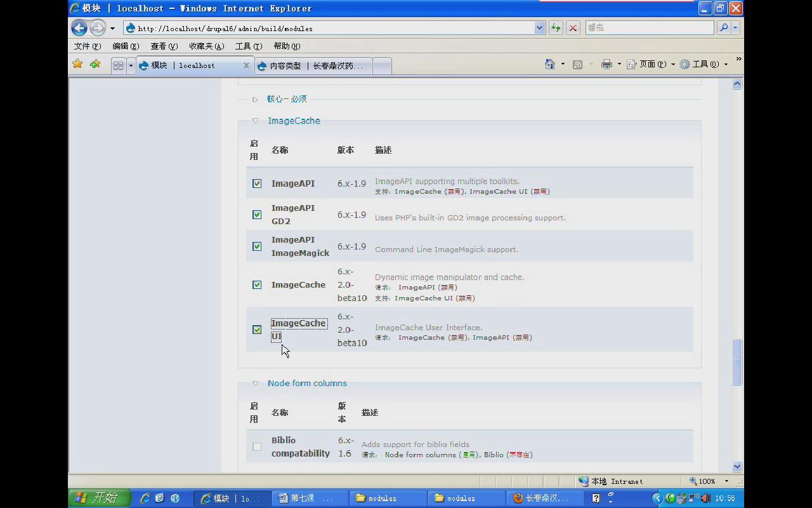The width and height of the screenshot is (812, 508).
Task: Switch to the 长春鼎汉 Firefox taskbar button
Action: pyautogui.click(x=544, y=498)
